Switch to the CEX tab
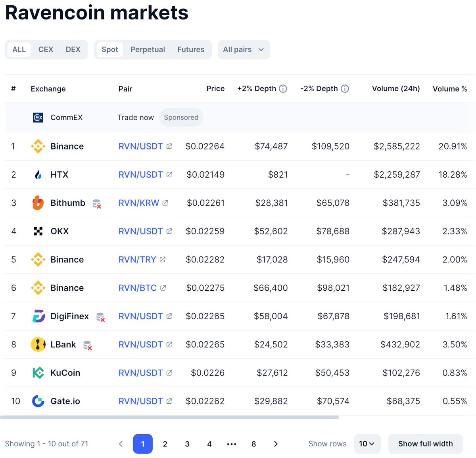The image size is (476, 458). tap(46, 50)
